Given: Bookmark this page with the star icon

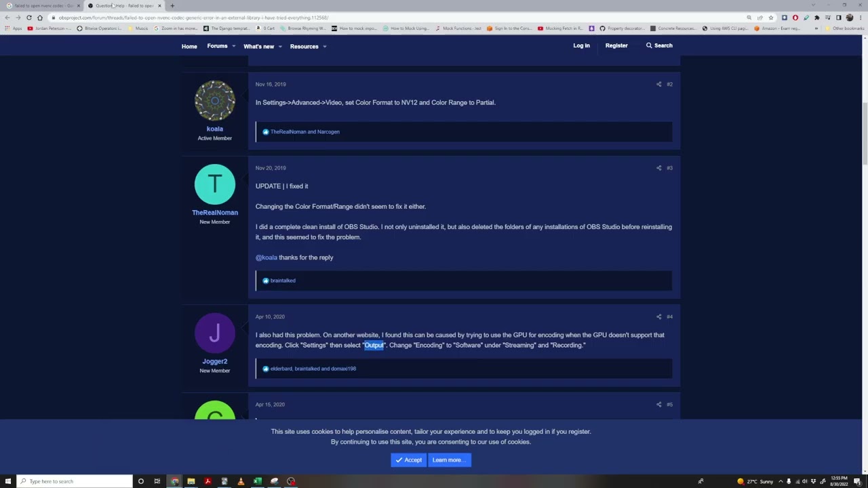Looking at the screenshot, I should (770, 18).
